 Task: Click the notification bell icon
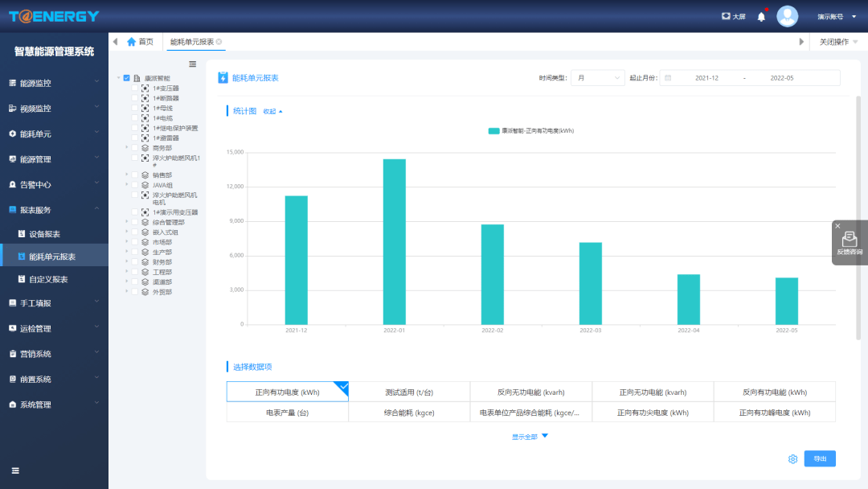(x=761, y=16)
